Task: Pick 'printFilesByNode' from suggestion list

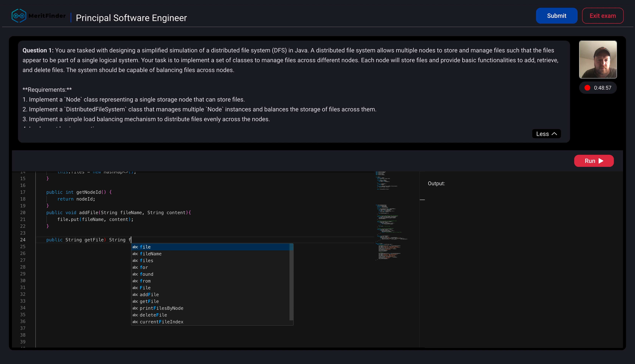Action: click(161, 308)
